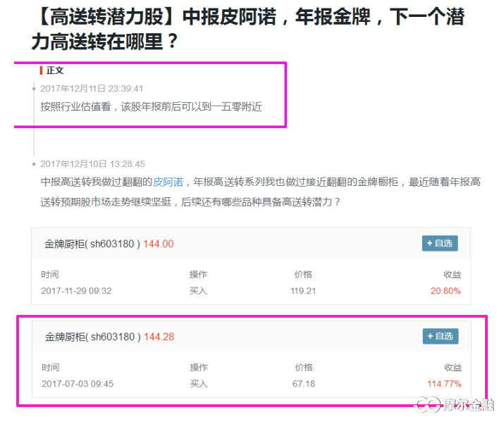This screenshot has width=504, height=424.
Task: Click the buy price 67.18
Action: click(303, 384)
